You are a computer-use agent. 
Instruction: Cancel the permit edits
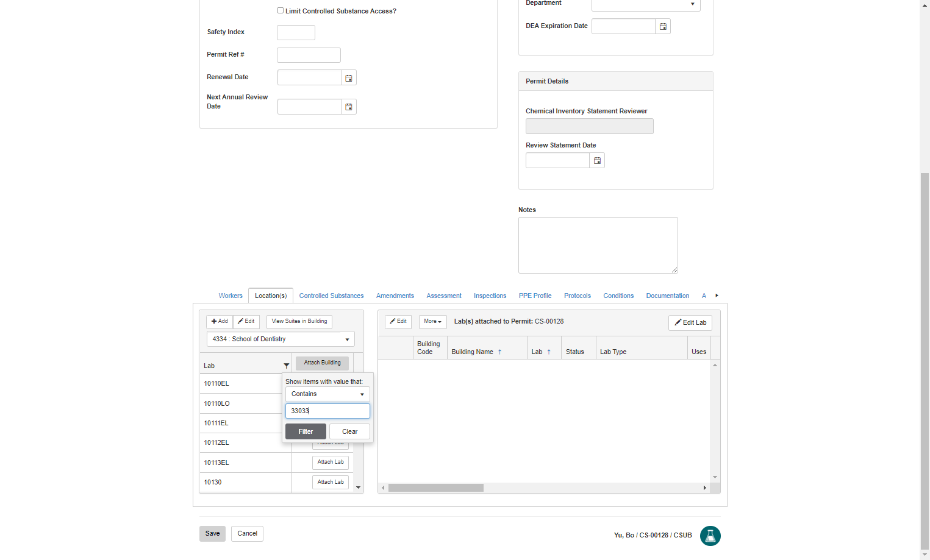tap(247, 534)
